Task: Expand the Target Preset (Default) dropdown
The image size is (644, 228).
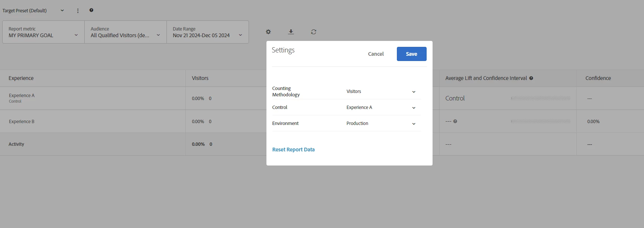Action: click(x=62, y=10)
